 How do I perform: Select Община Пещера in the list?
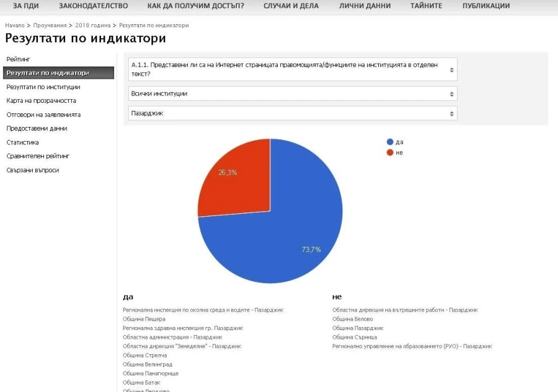click(x=144, y=319)
